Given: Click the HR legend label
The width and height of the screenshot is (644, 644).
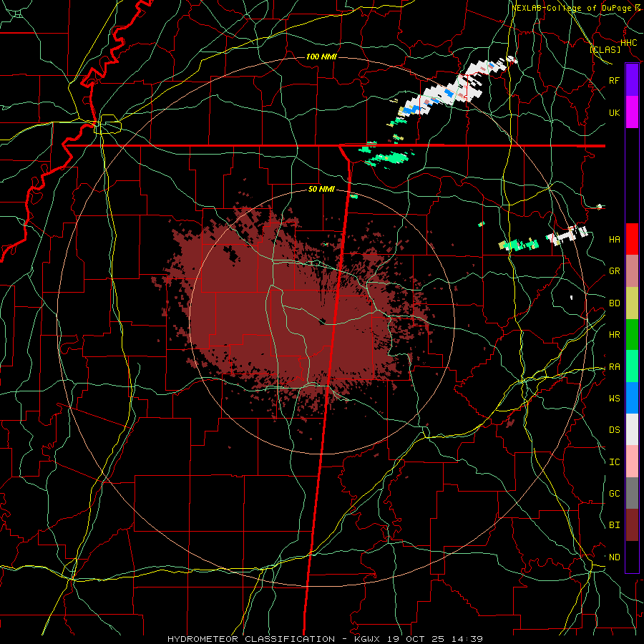Looking at the screenshot, I should [615, 335].
